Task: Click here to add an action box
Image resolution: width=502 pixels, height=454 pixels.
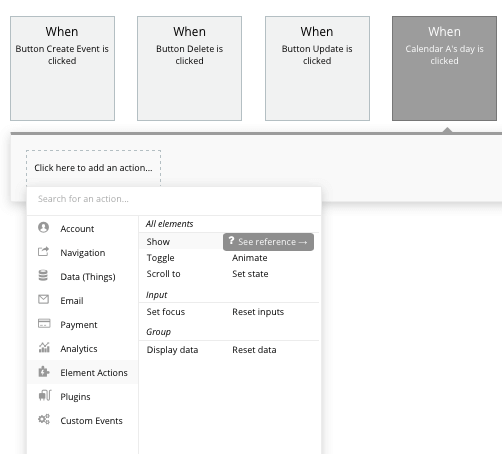Action: (x=93, y=168)
